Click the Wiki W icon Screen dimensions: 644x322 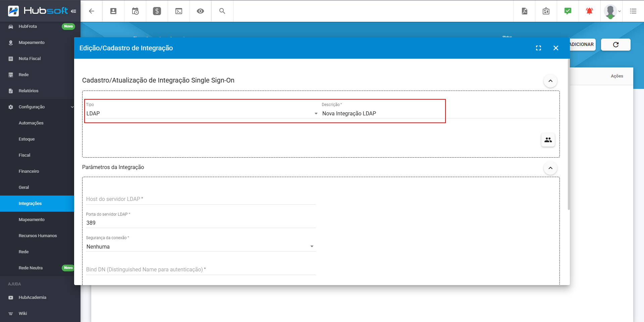tap(11, 314)
